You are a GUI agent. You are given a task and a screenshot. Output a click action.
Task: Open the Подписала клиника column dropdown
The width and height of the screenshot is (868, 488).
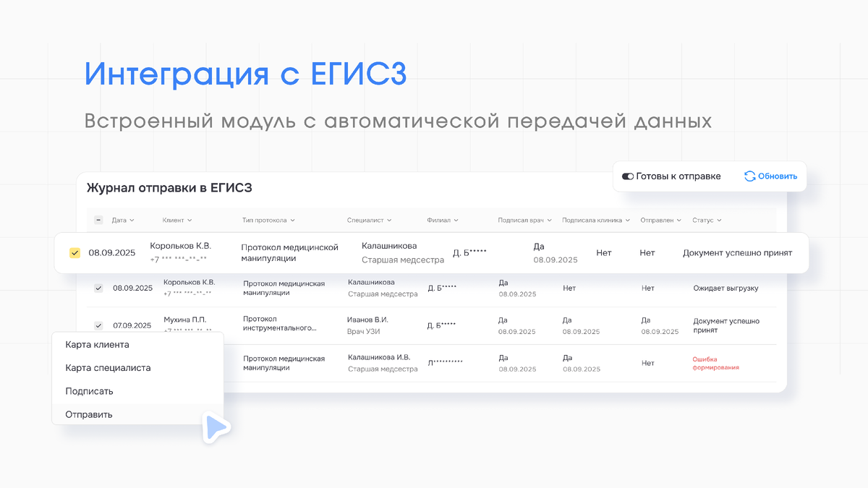click(x=597, y=221)
